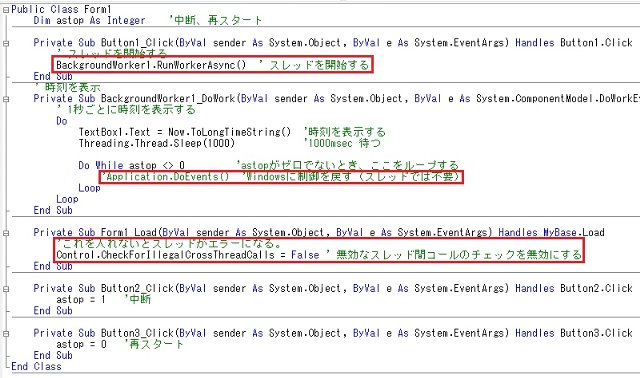Click the standalone 'Do' statement line
The image size is (640, 378).
pyautogui.click(x=62, y=121)
